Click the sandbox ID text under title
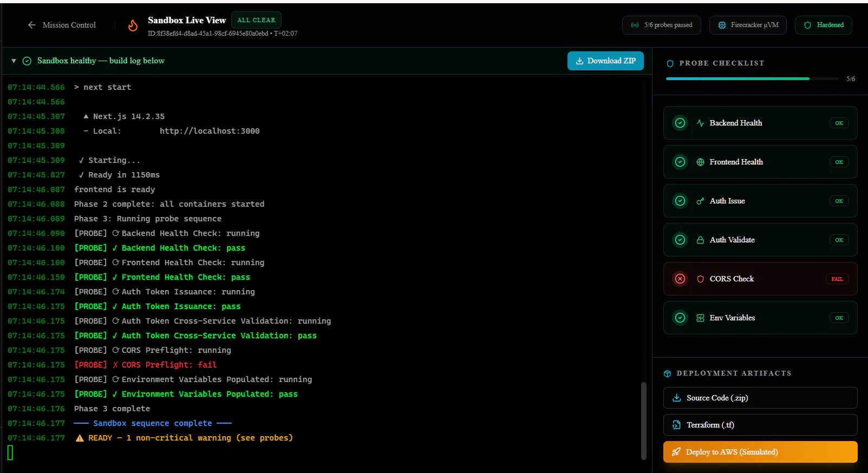Screen dimensions: 868x473 coord(208,34)
